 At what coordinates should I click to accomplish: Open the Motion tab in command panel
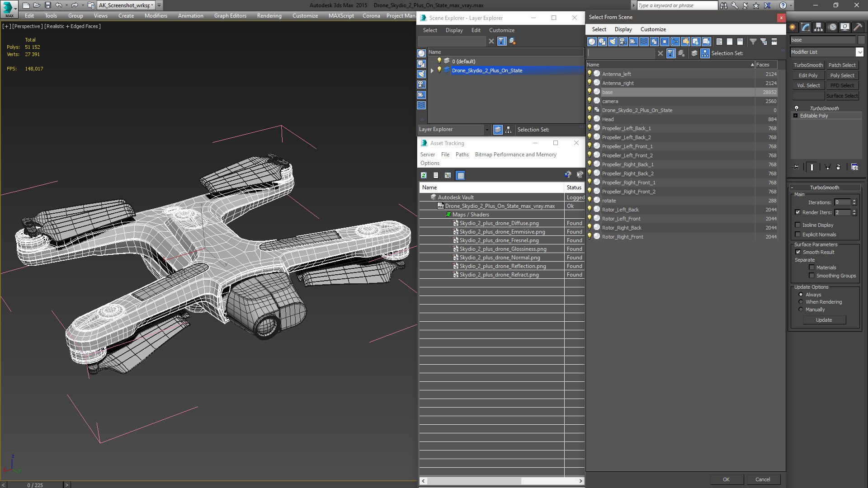click(x=832, y=27)
